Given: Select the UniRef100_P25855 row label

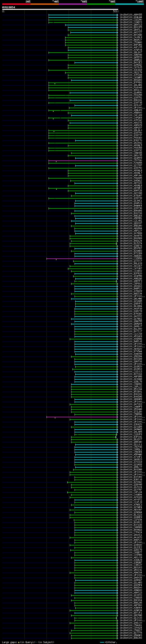Looking at the screenshot, I should (131, 163).
